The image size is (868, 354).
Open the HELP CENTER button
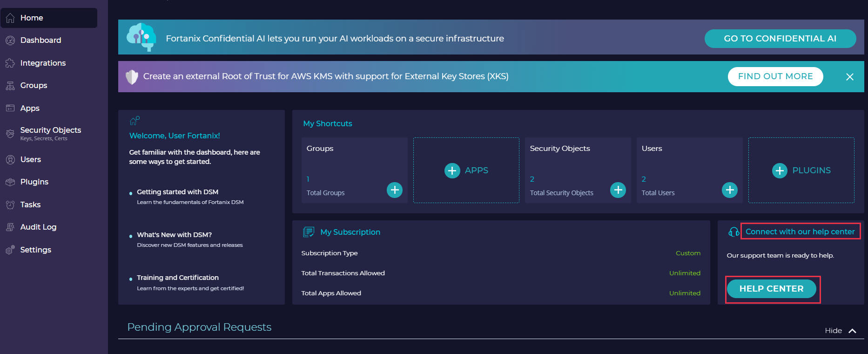[771, 289]
